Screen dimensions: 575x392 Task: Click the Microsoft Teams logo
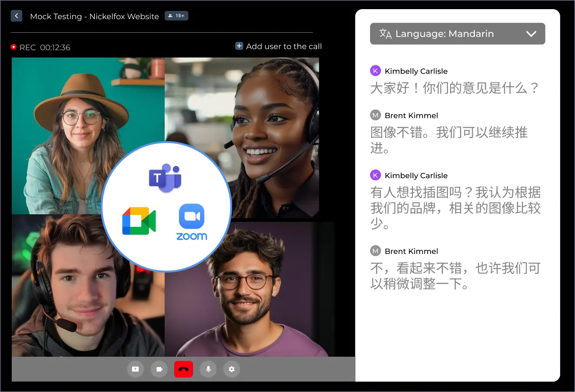[x=165, y=178]
